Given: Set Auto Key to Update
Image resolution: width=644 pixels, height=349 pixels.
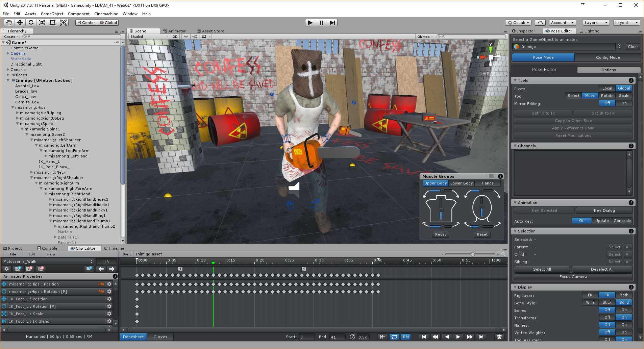Looking at the screenshot, I should point(602,221).
